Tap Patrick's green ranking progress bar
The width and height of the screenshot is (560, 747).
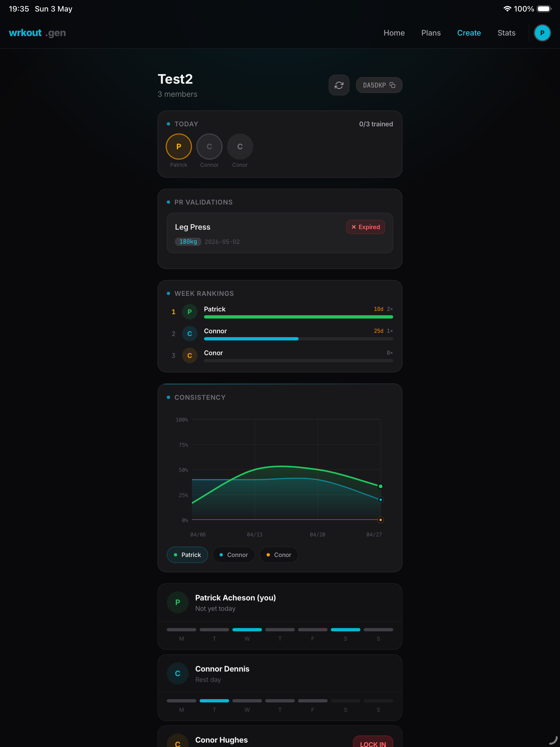tap(299, 317)
